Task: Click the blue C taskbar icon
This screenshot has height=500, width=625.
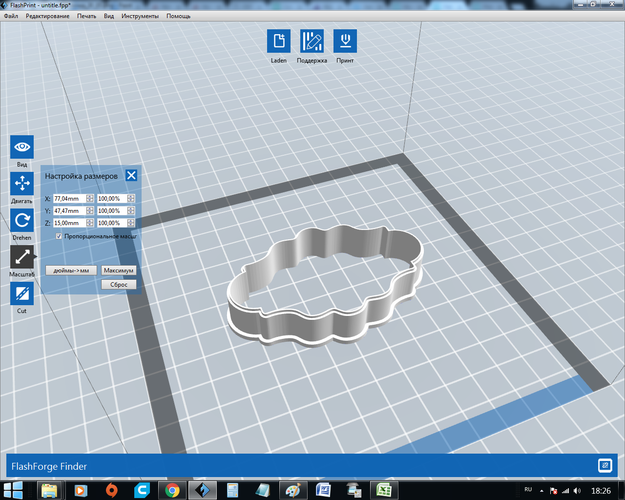Action: click(x=142, y=490)
